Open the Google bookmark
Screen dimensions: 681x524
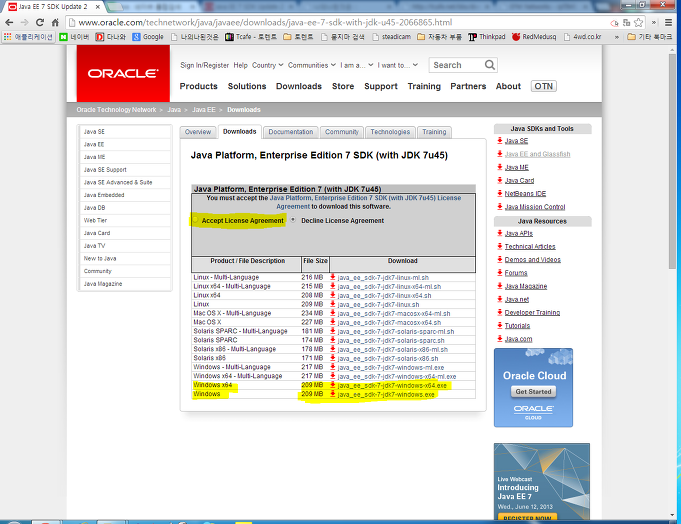coord(148,37)
